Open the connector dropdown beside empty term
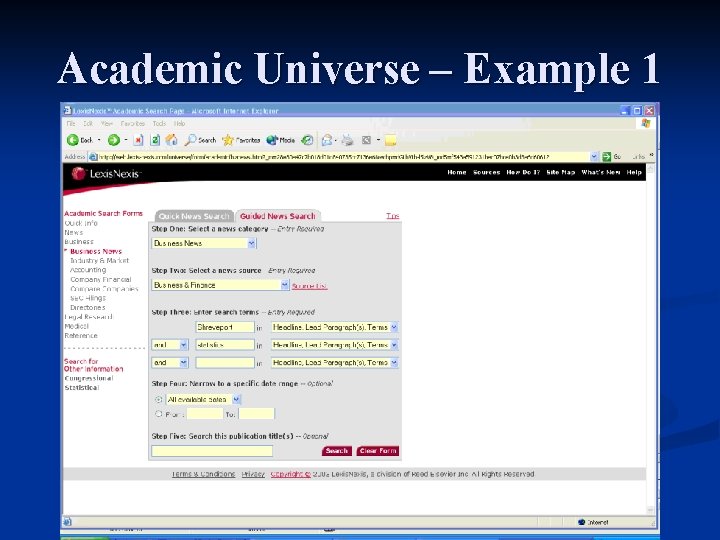720x540 pixels. [x=184, y=363]
